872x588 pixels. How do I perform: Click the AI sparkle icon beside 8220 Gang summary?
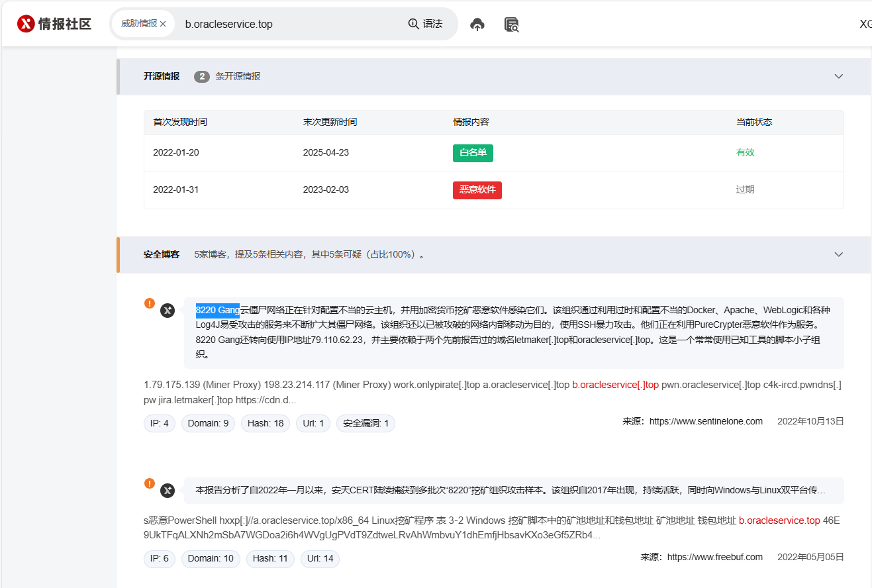(168, 310)
